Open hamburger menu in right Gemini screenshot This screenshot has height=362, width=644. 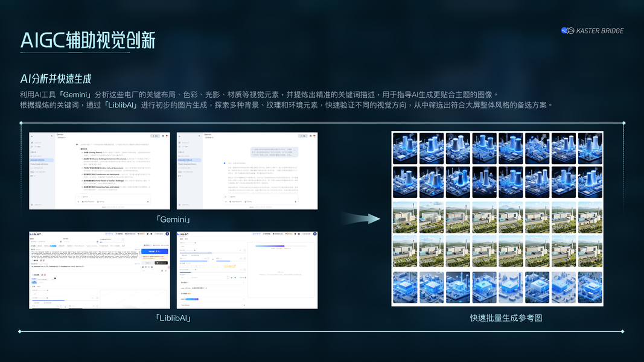coord(179,136)
